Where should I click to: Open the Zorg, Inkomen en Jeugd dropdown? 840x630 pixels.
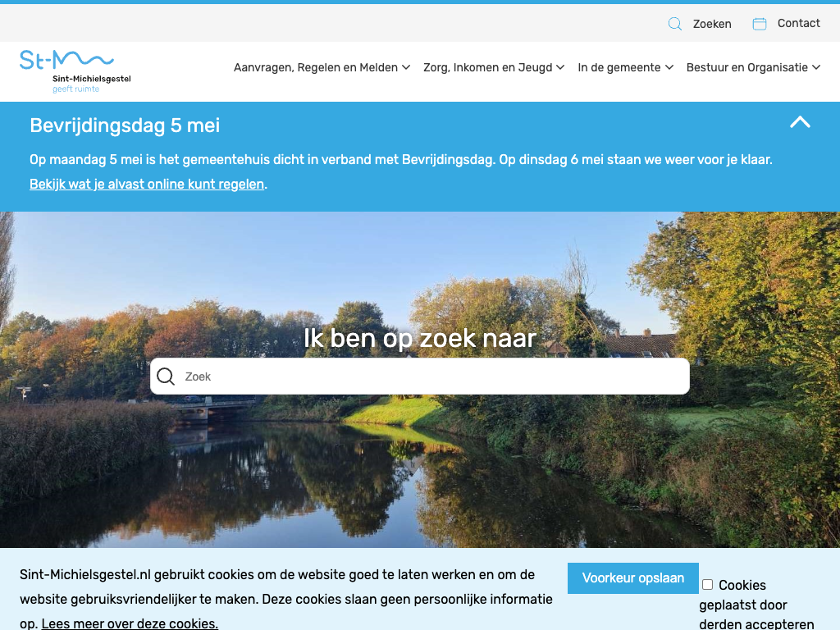pyautogui.click(x=494, y=67)
